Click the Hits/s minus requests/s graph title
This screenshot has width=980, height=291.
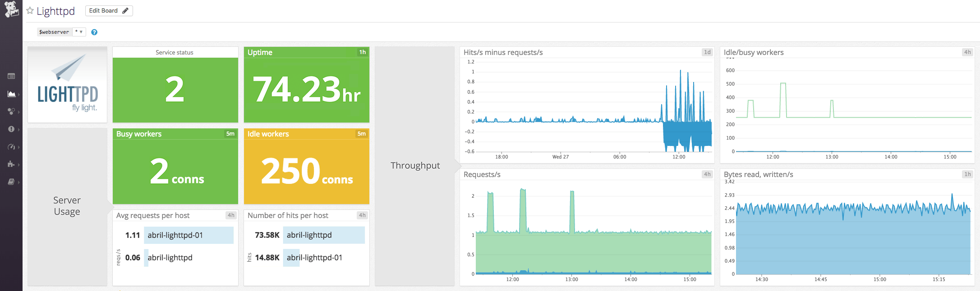pos(503,52)
